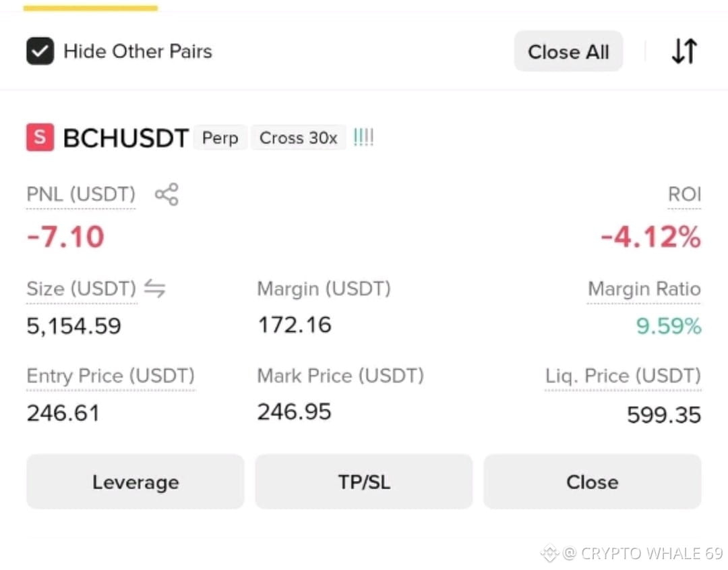
Task: Open the sort positions arrows icon
Action: coord(684,51)
